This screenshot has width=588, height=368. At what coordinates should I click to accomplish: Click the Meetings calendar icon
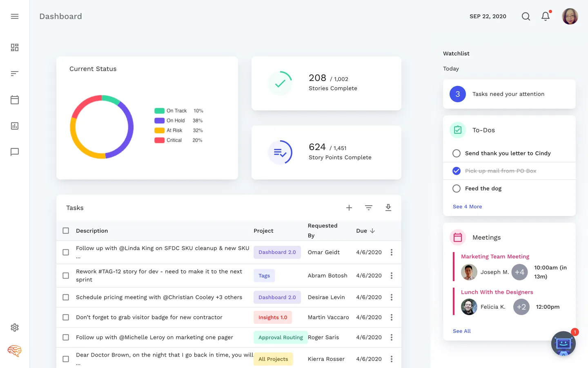[x=458, y=238]
